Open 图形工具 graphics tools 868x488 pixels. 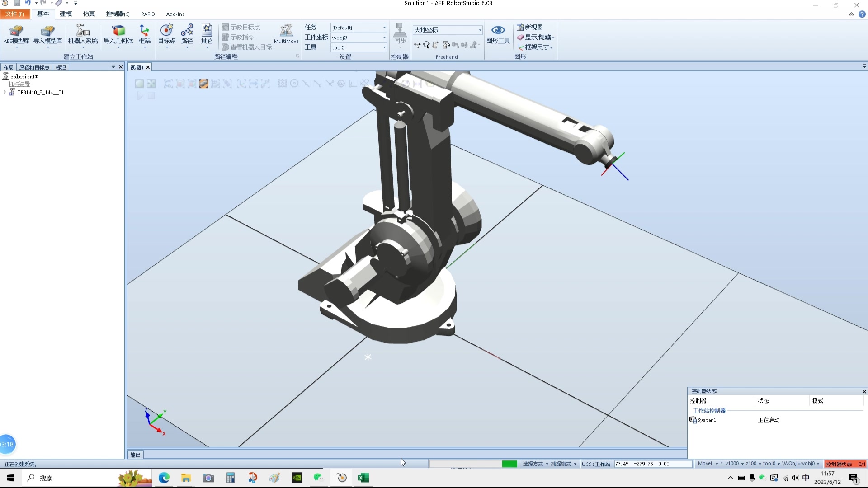pyautogui.click(x=498, y=35)
